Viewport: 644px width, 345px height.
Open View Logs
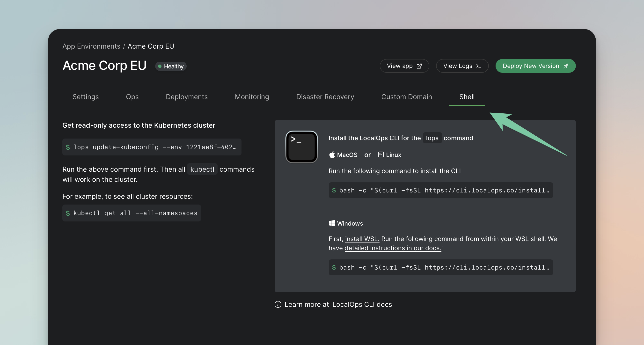[x=462, y=66]
